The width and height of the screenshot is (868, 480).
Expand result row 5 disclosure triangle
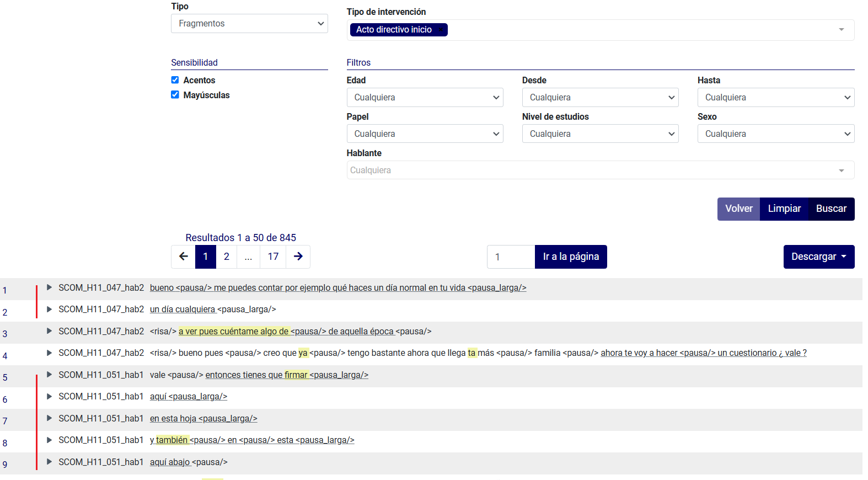49,375
